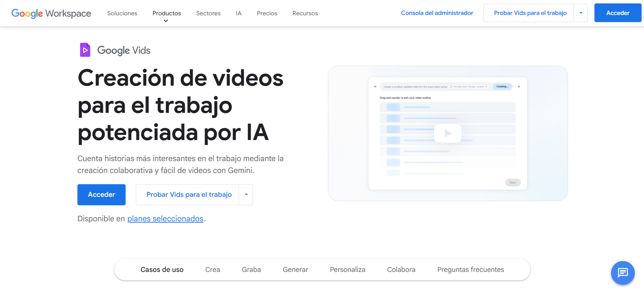
Task: Click the Google Vids title text
Action: coord(124,50)
